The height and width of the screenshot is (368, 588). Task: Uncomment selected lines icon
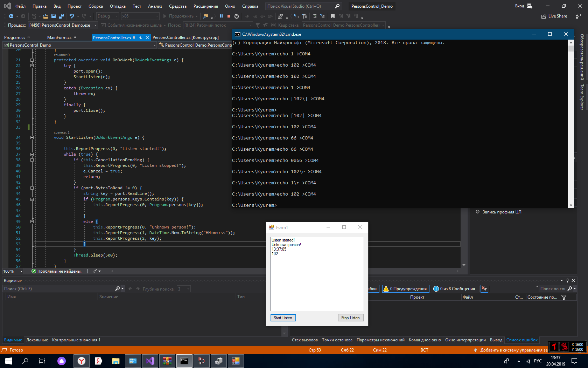pos(322,16)
